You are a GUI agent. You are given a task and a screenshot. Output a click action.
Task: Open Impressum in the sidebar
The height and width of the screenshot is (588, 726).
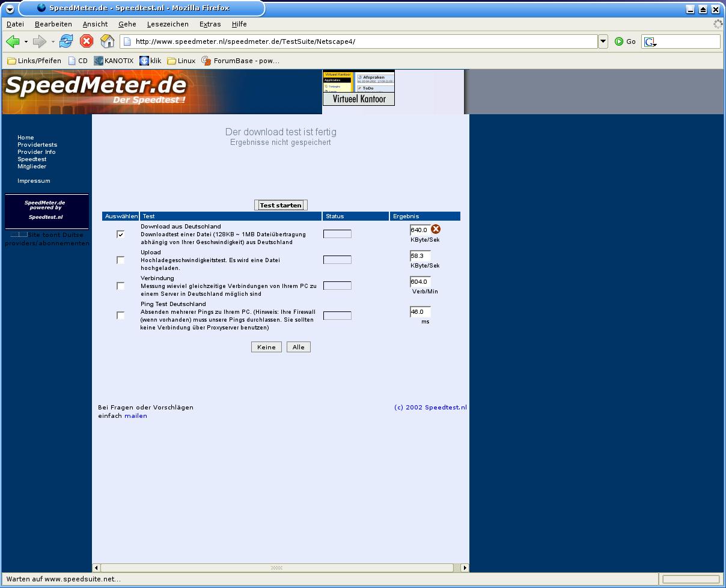tap(34, 181)
